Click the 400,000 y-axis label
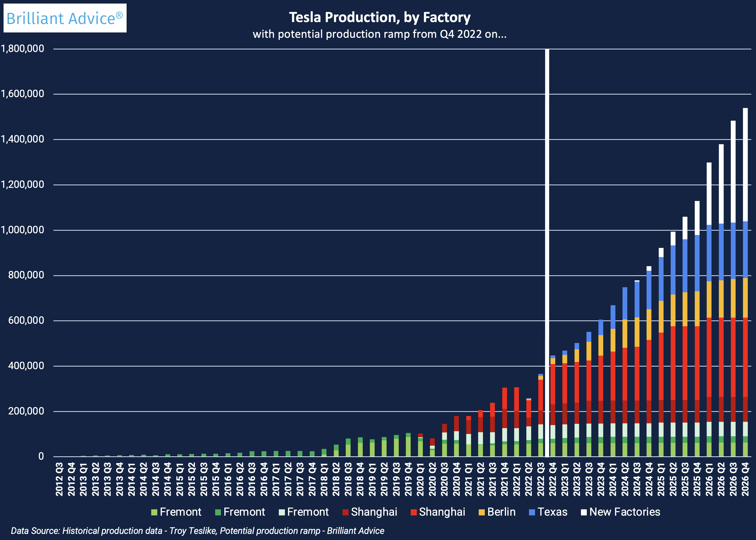This screenshot has width=756, height=540. tap(26, 366)
